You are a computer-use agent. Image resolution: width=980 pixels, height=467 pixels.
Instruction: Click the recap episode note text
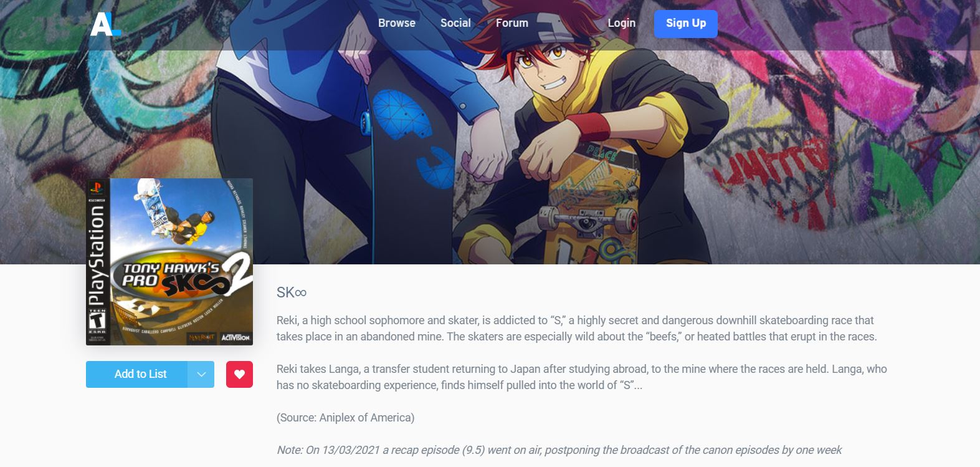(559, 450)
